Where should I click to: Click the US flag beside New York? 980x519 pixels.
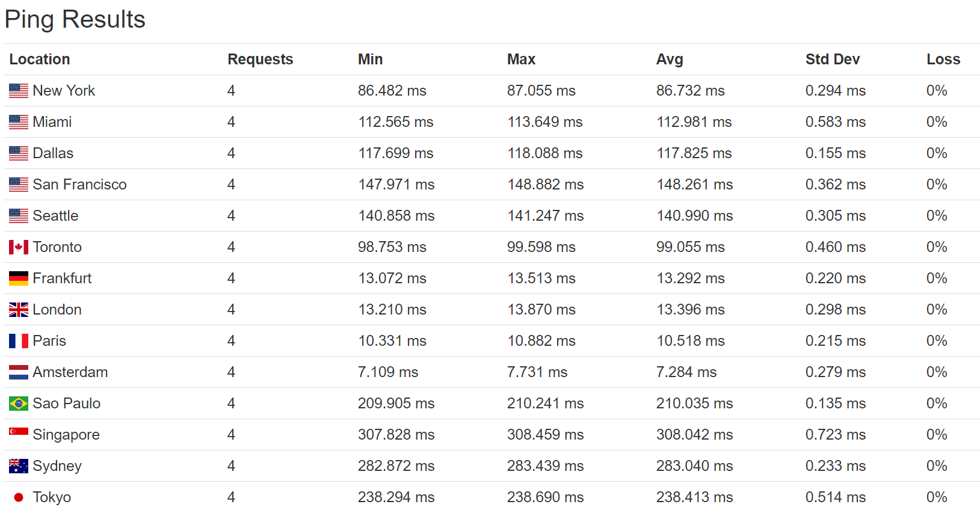19,91
